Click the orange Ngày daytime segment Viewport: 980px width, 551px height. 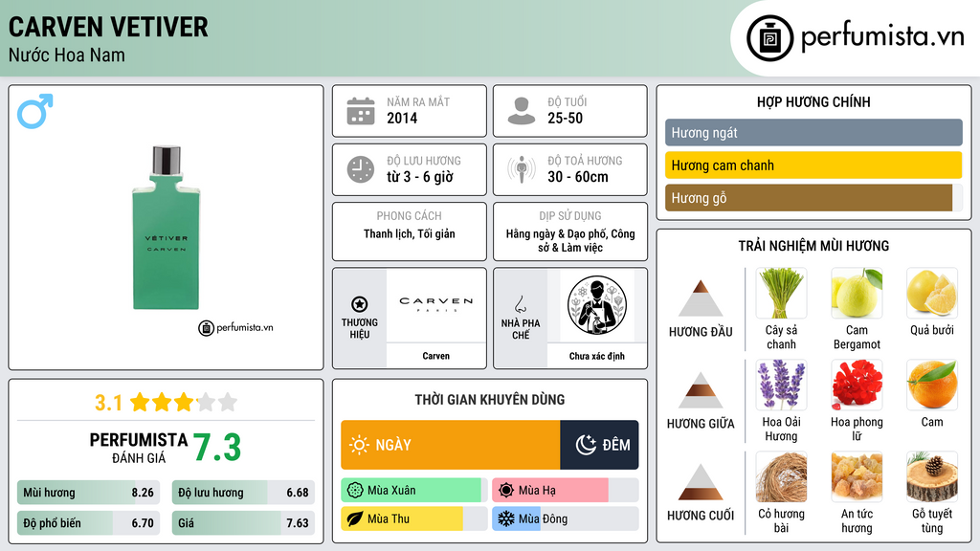[451, 445]
